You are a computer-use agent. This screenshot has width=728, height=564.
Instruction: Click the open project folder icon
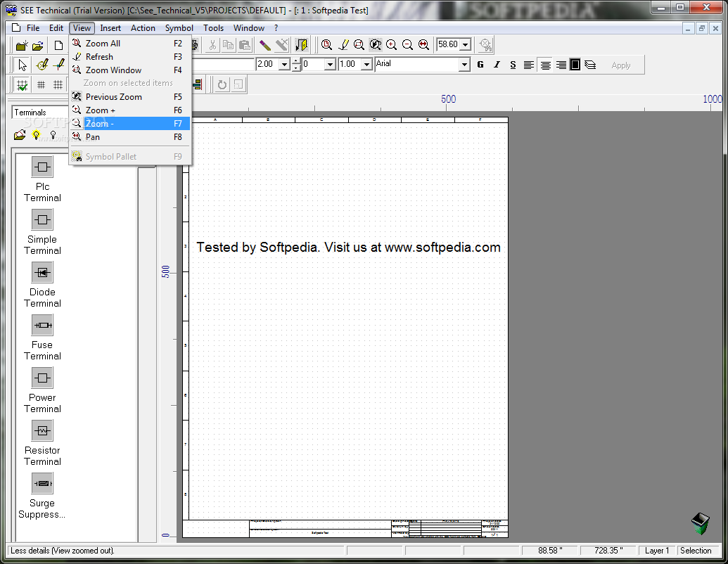tap(38, 46)
